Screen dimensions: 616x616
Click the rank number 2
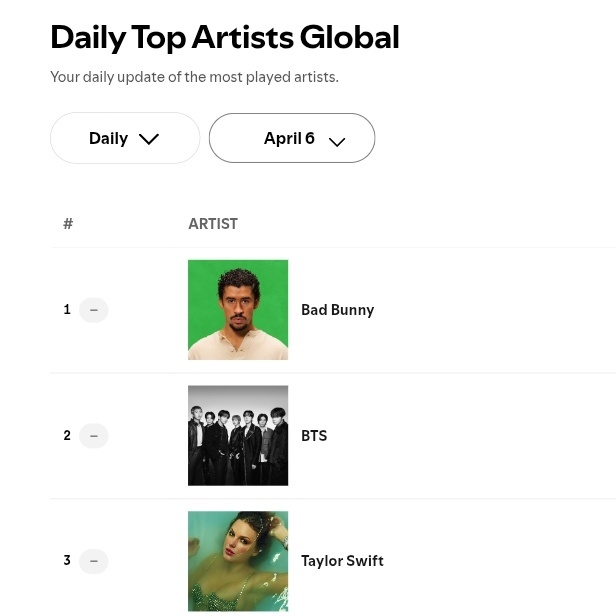pyautogui.click(x=67, y=435)
